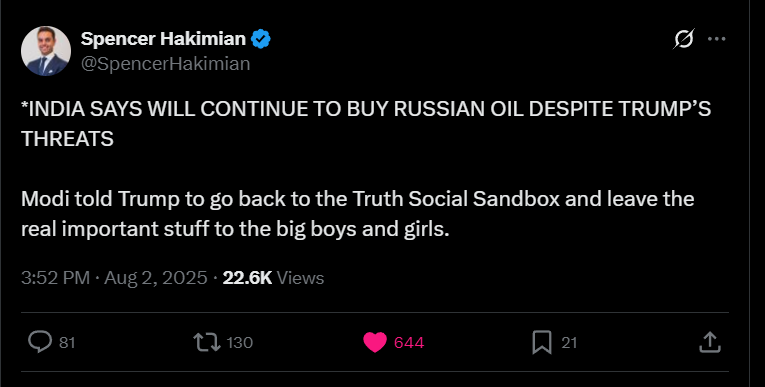Click the Aug 2, 2025 post date
The width and height of the screenshot is (765, 387).
point(156,278)
